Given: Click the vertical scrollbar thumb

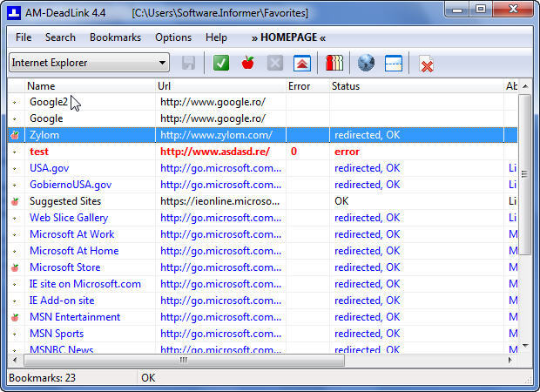Looking at the screenshot, I should [x=525, y=174].
